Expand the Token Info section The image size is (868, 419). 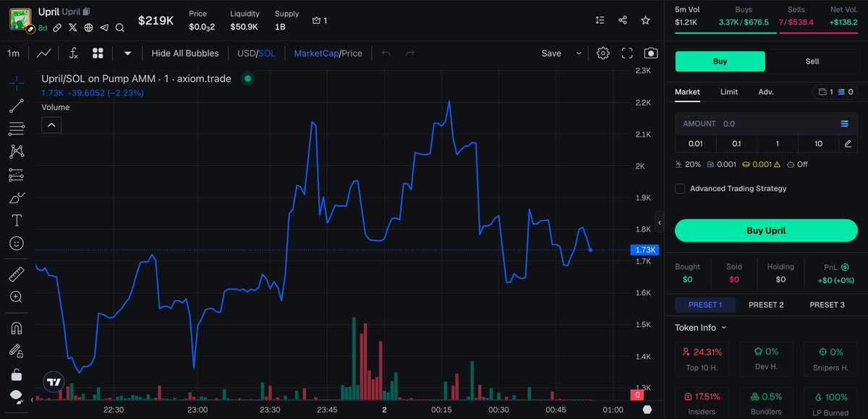click(701, 328)
